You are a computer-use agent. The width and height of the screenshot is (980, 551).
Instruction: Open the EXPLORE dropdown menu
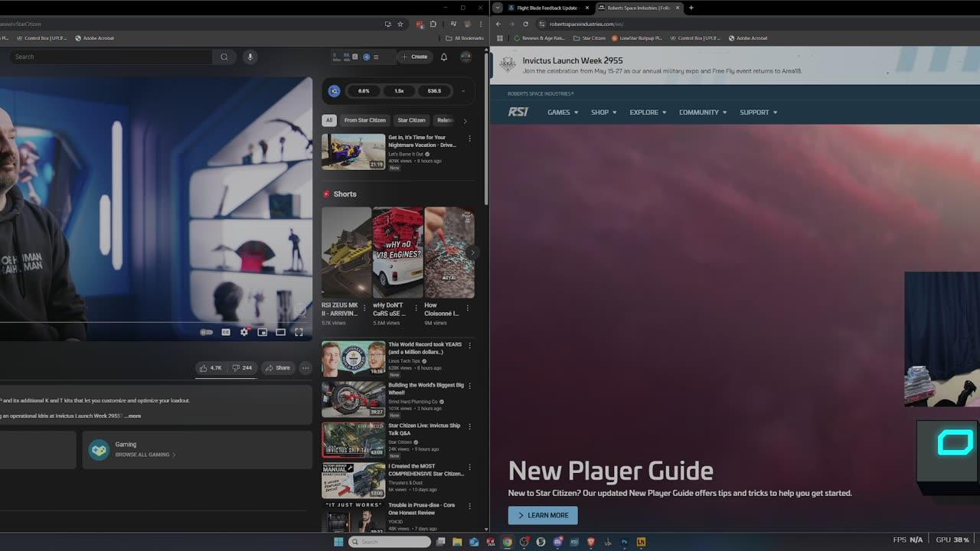click(x=648, y=112)
